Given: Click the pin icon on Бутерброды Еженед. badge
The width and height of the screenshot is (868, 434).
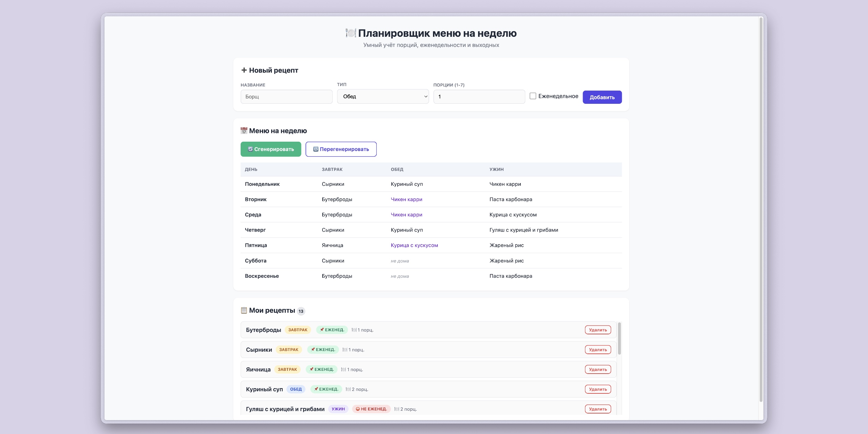Looking at the screenshot, I should click(x=322, y=330).
